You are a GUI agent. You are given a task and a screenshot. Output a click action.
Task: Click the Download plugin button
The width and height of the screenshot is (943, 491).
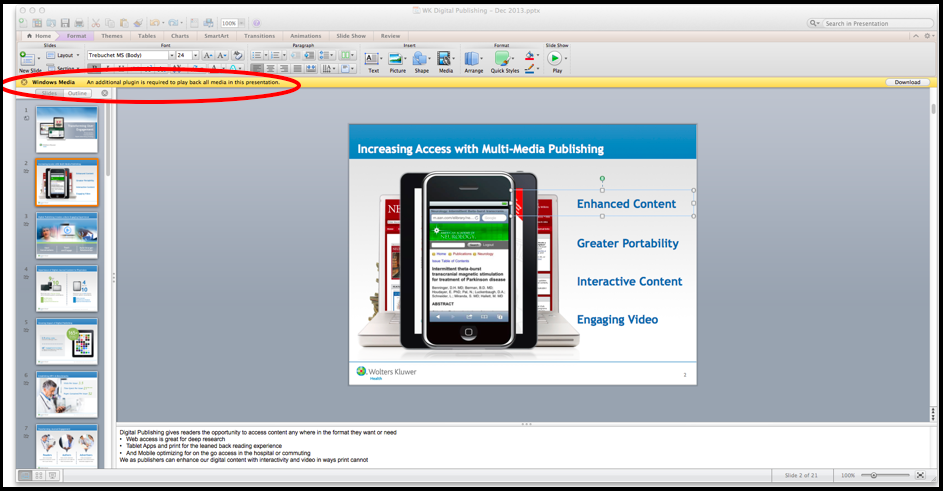(x=907, y=82)
